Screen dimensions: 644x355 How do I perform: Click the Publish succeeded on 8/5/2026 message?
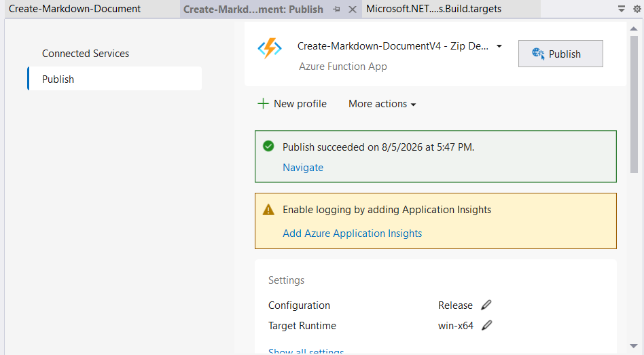pos(378,147)
